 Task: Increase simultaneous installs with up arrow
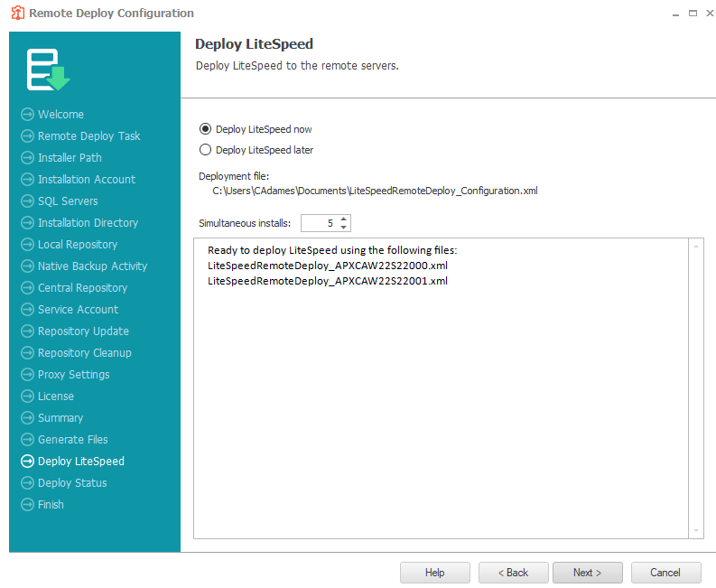pos(344,219)
